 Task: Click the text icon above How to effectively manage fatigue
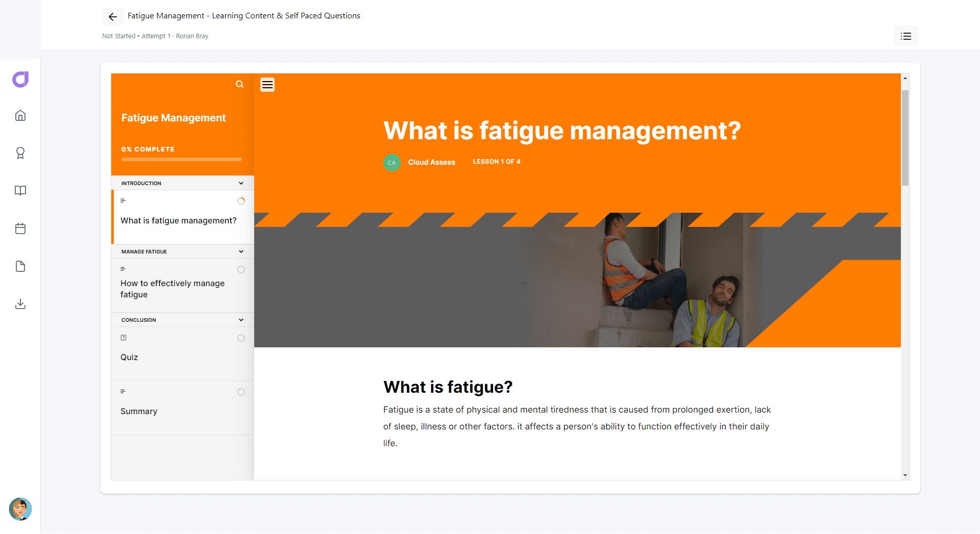point(123,269)
